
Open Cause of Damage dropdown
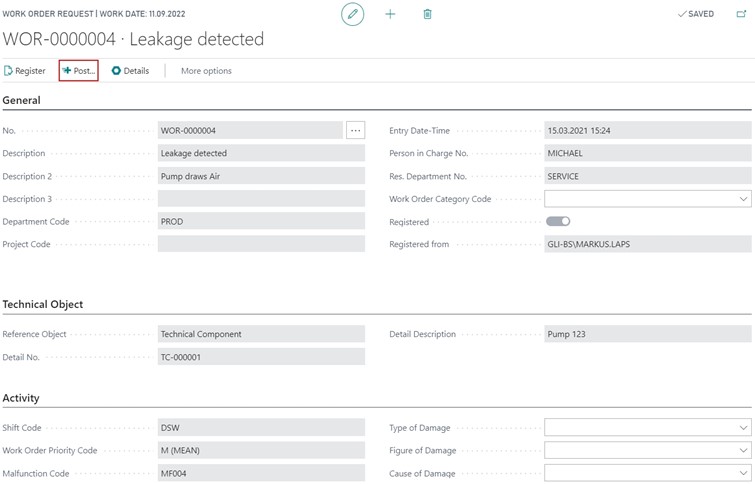[x=648, y=473]
